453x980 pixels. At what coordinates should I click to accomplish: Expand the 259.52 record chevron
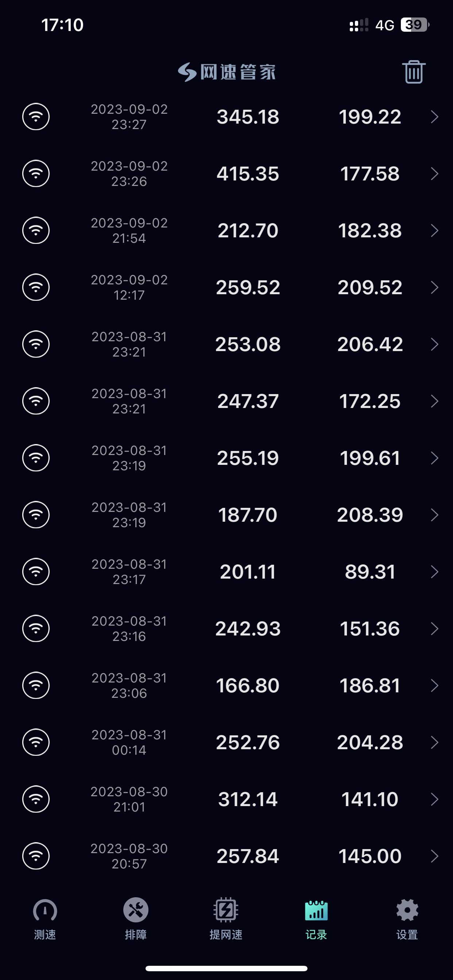click(434, 287)
